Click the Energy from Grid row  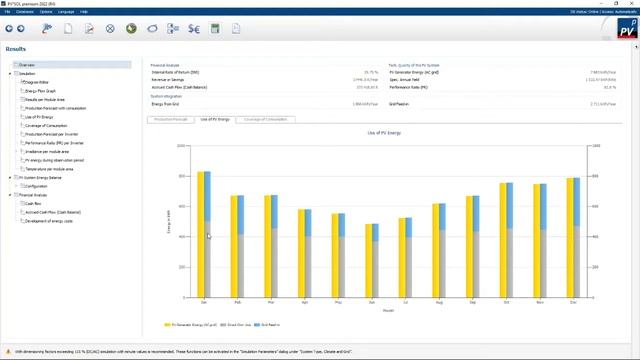(x=264, y=104)
